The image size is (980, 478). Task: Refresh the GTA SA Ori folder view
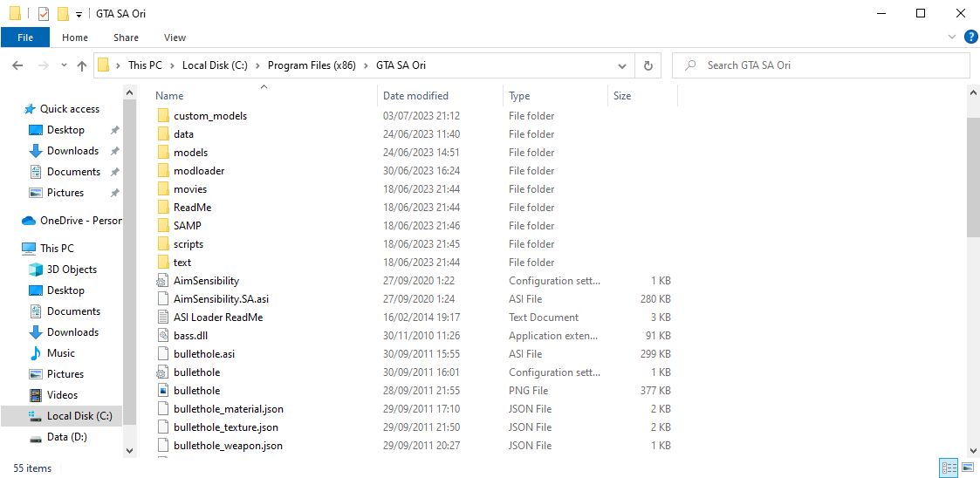(x=648, y=65)
